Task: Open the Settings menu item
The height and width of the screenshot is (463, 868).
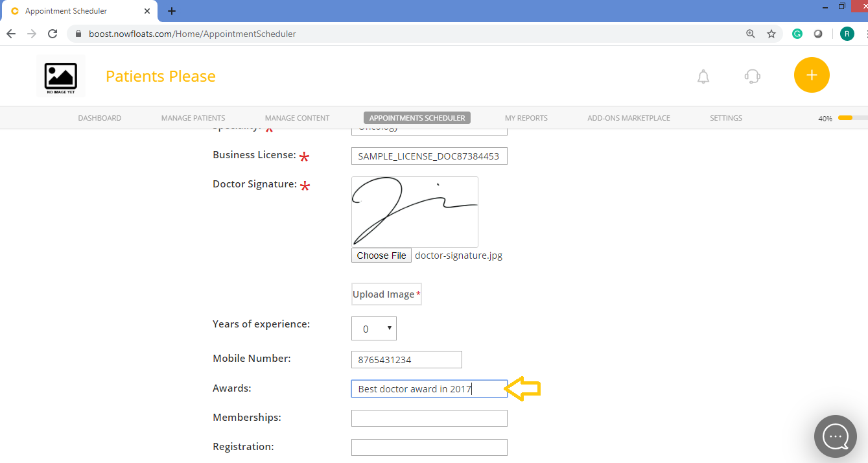Action: coord(726,118)
